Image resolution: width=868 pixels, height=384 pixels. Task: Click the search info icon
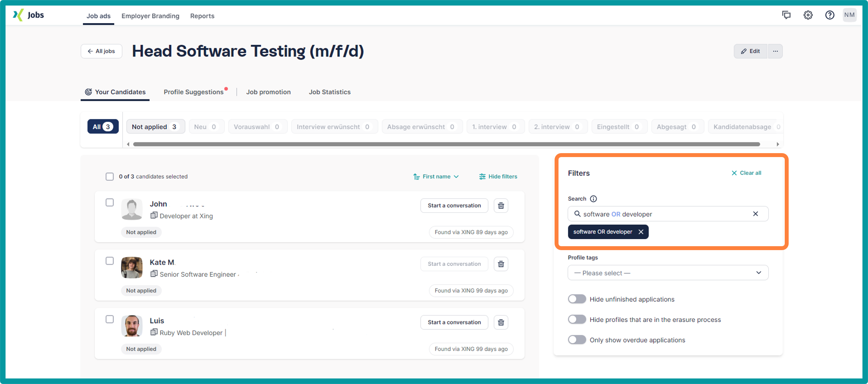point(593,199)
